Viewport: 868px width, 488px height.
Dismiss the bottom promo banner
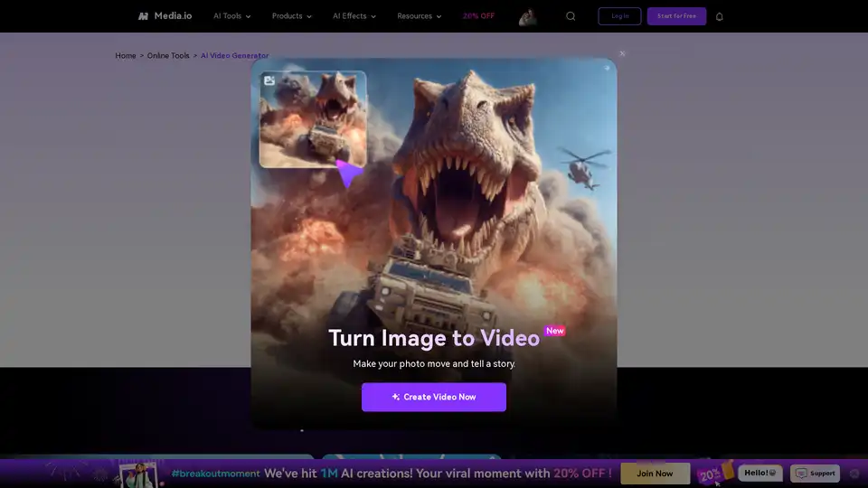point(854,474)
